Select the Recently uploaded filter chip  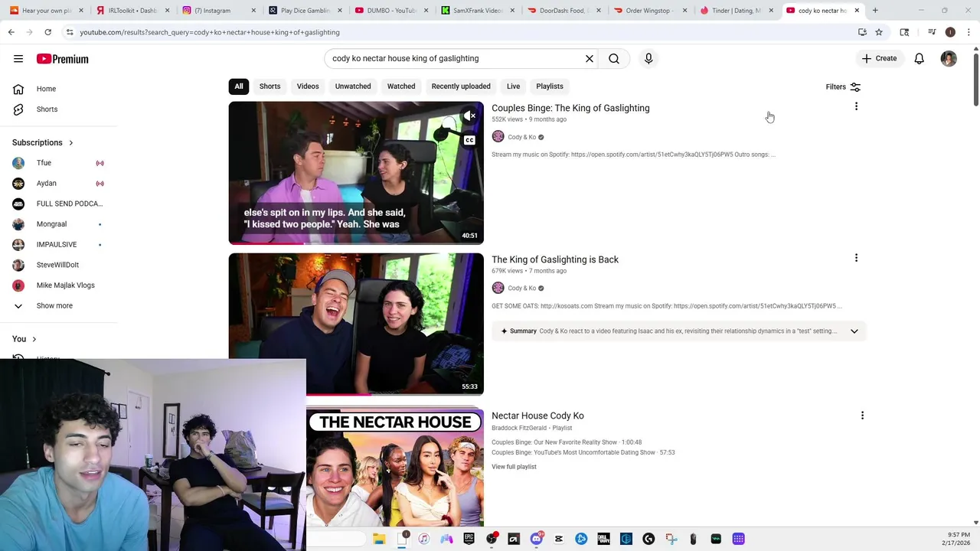click(461, 86)
